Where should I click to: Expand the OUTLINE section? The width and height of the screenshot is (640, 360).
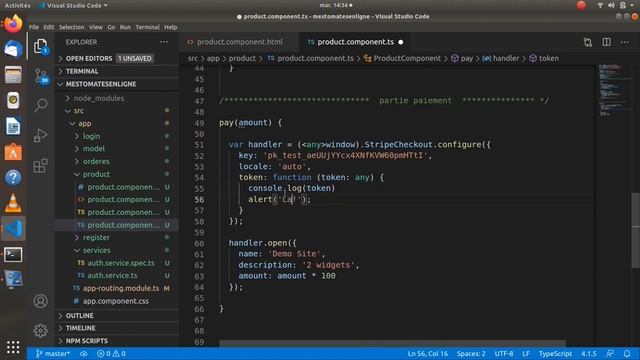coord(117,316)
